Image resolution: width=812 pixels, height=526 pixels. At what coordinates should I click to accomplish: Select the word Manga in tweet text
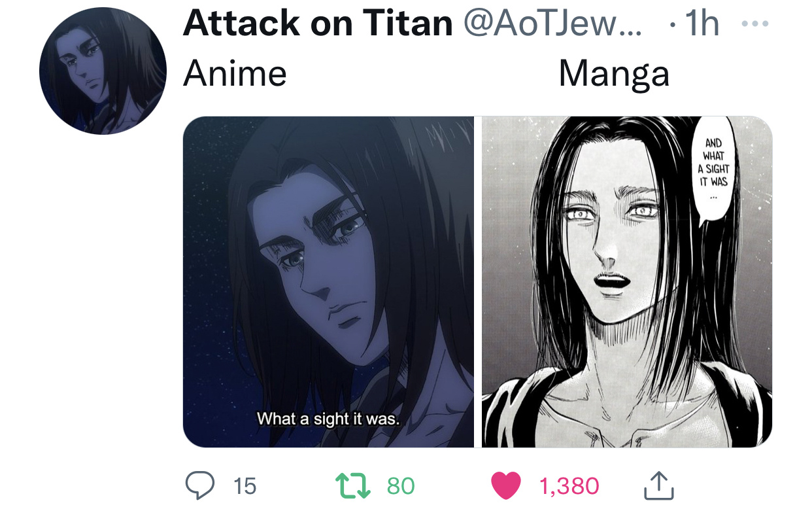[x=615, y=73]
